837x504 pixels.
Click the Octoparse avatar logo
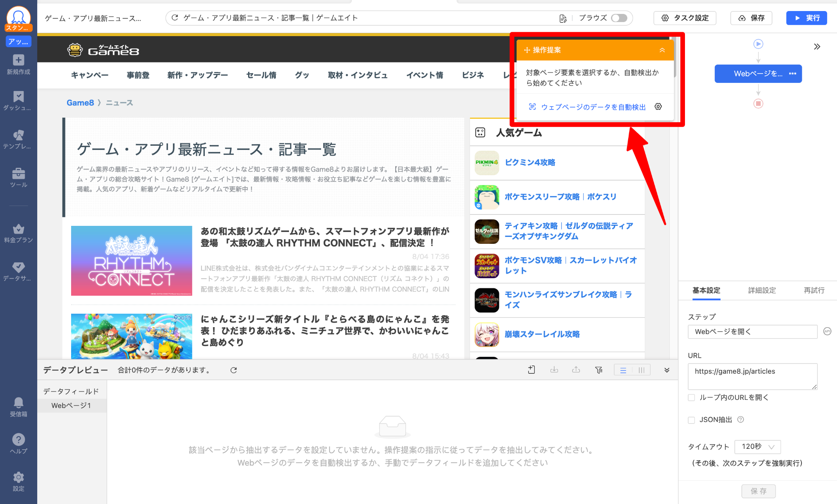[18, 18]
